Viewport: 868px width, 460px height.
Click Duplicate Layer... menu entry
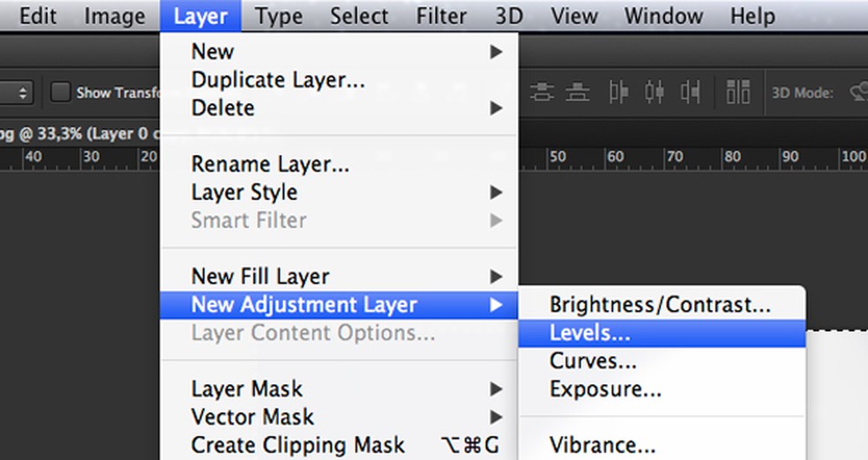[x=278, y=80]
